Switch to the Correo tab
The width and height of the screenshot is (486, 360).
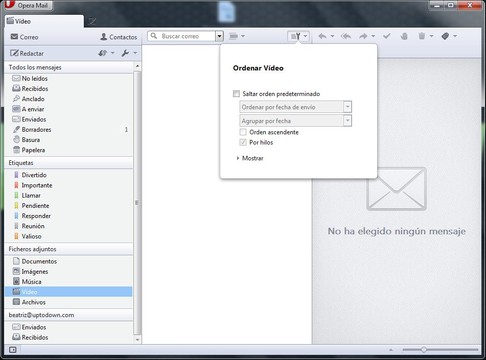24,37
